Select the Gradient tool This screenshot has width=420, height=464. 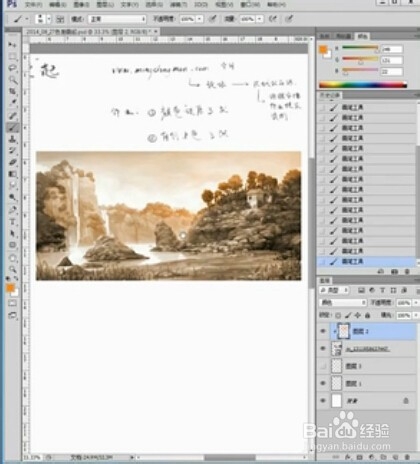point(12,174)
